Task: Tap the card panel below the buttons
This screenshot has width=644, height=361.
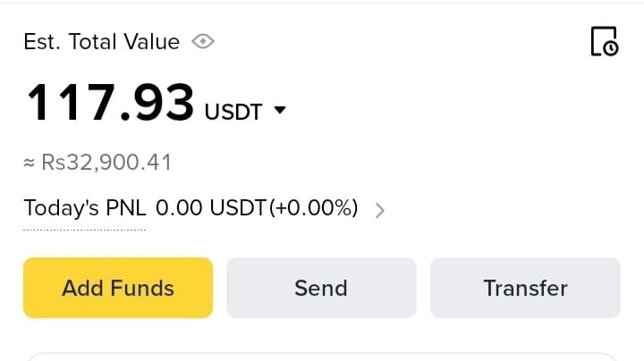Action: pyautogui.click(x=322, y=357)
